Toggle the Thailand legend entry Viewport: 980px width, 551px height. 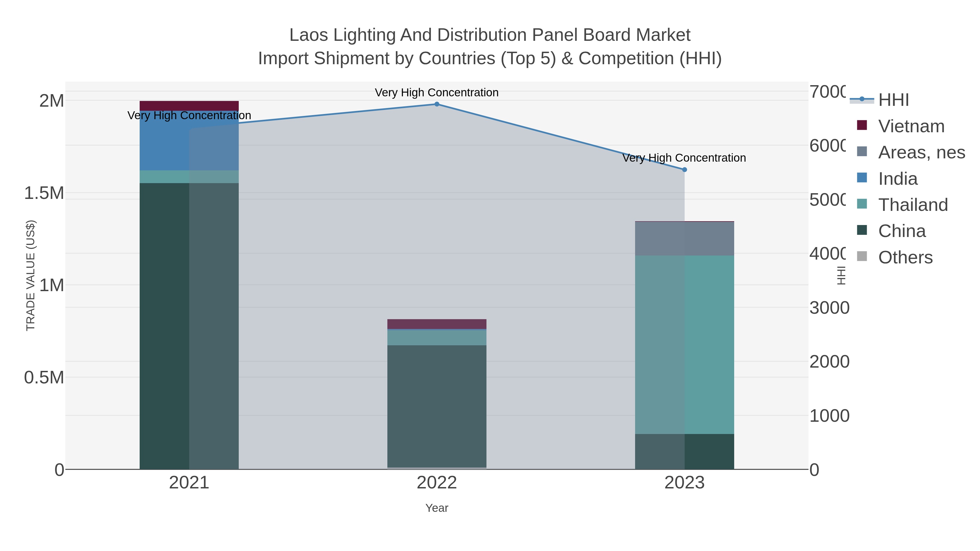[902, 205]
